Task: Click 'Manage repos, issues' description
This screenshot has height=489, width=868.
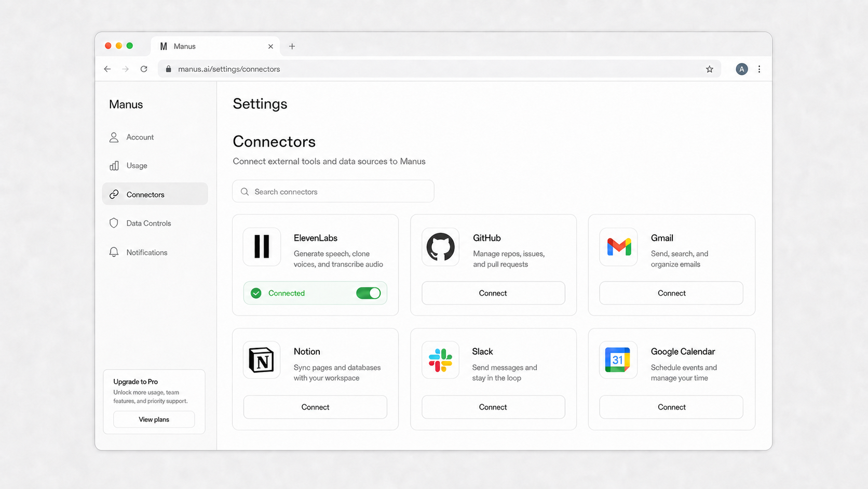Action: [509, 259]
